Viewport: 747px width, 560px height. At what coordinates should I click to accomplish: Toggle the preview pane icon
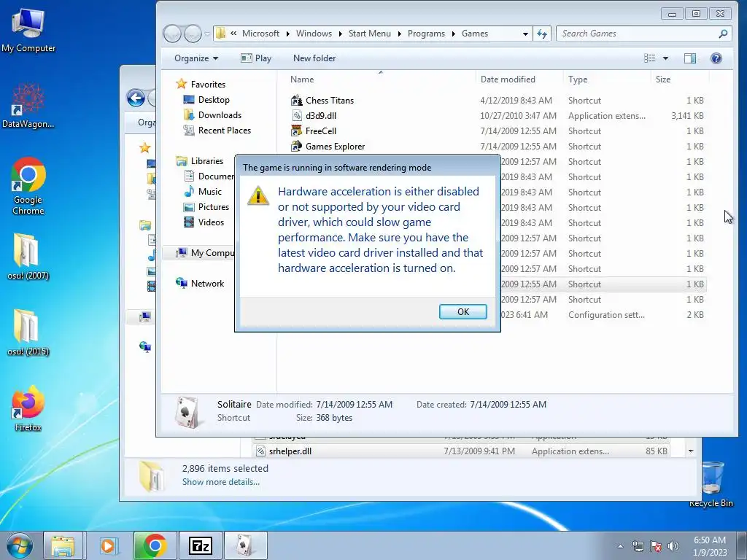pyautogui.click(x=690, y=58)
